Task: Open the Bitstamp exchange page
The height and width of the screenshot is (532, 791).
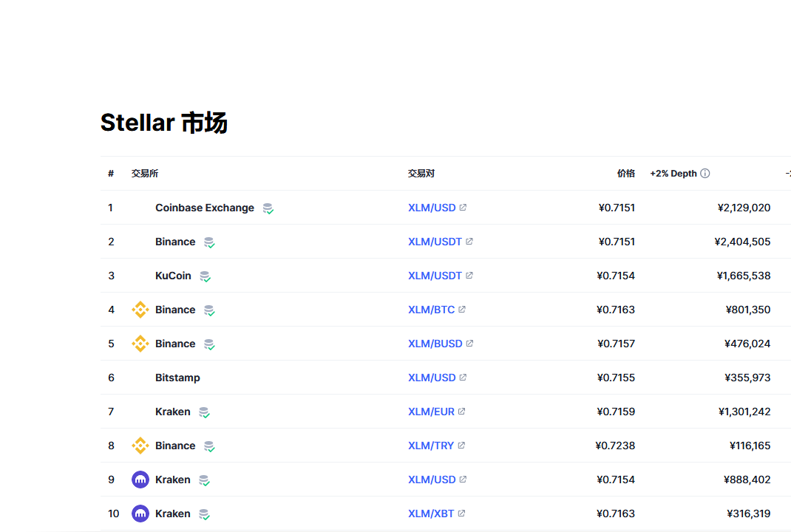Action: [x=177, y=378]
